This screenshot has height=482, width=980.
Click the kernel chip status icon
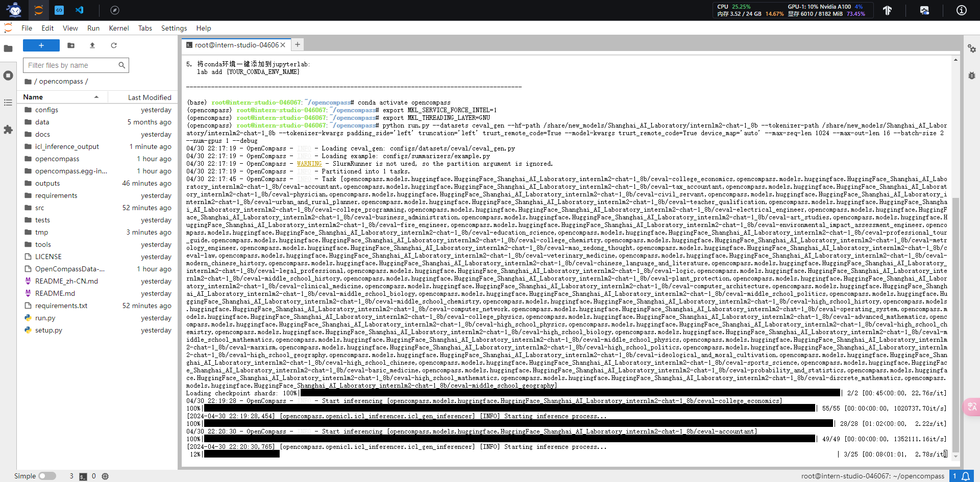(105, 476)
